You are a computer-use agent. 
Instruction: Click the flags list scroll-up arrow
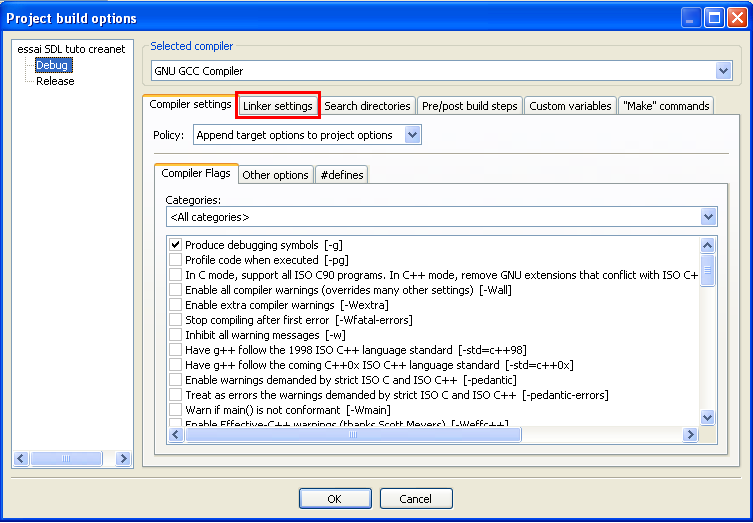(x=707, y=246)
